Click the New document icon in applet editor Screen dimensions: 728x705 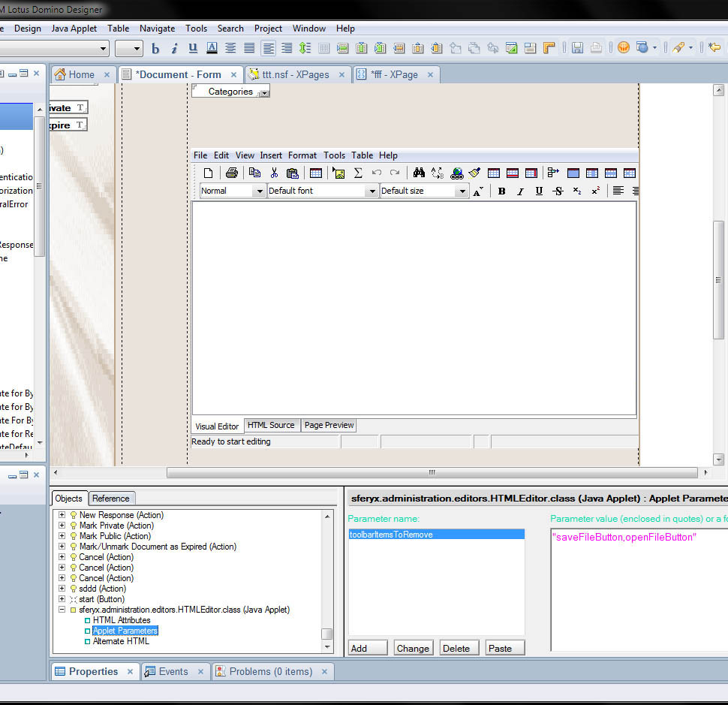click(x=208, y=173)
